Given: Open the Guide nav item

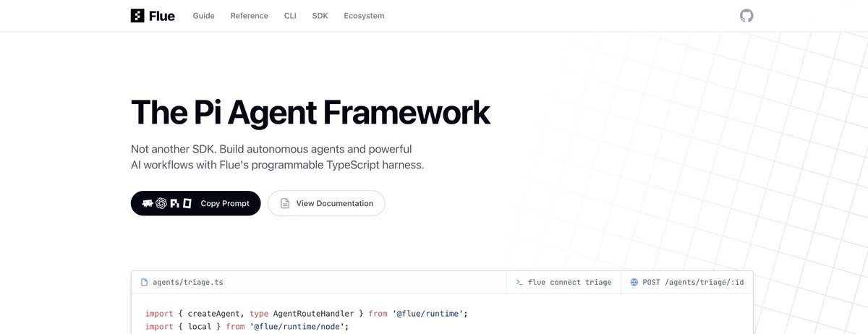Looking at the screenshot, I should click(204, 16).
